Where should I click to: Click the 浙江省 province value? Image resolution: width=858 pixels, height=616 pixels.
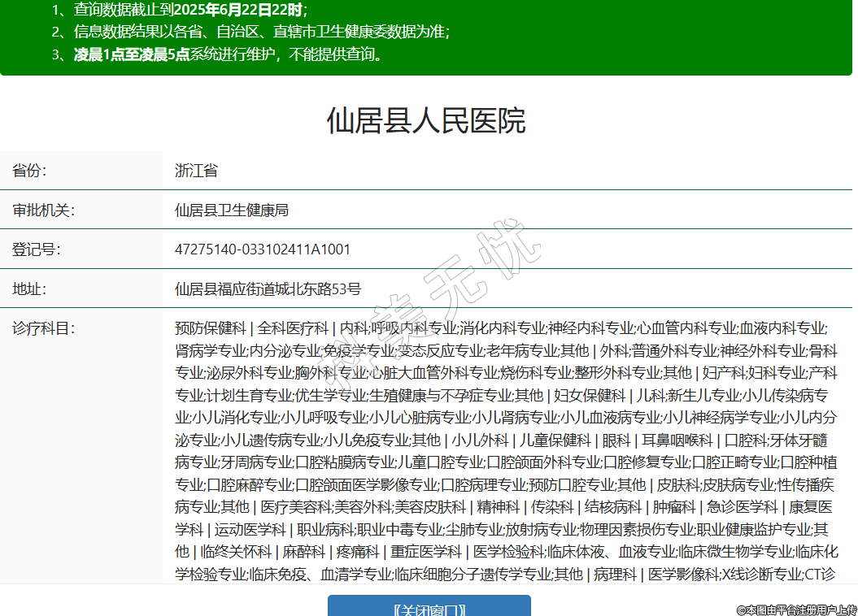point(196,171)
